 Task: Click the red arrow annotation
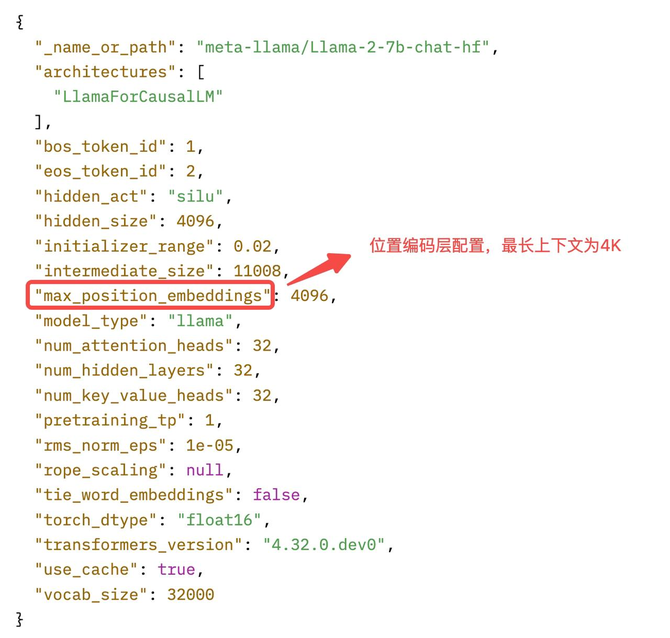tap(319, 269)
